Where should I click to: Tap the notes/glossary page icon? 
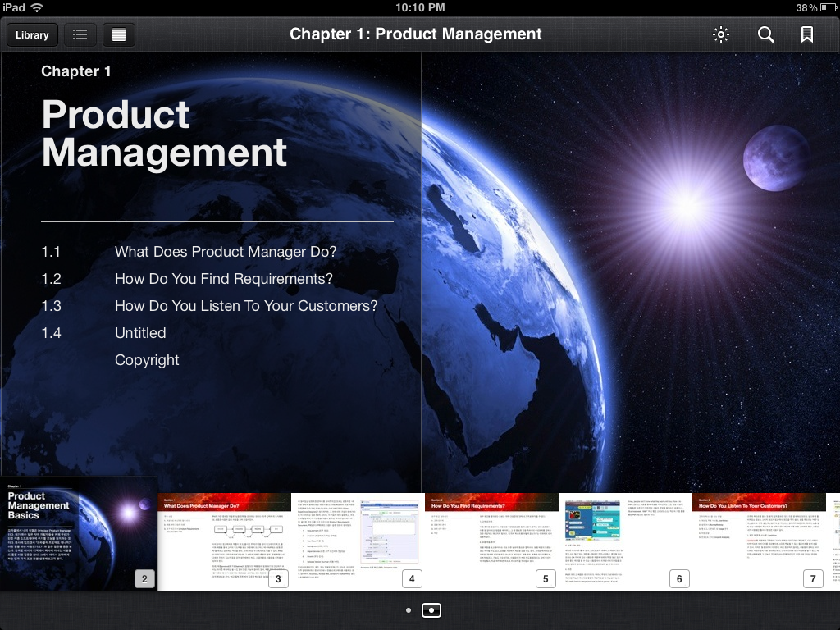click(x=119, y=34)
